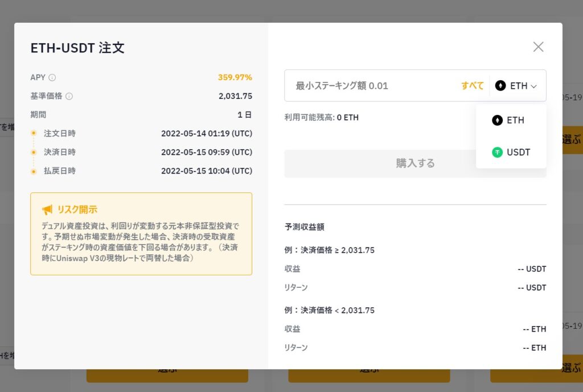Image resolution: width=583 pixels, height=392 pixels.
Task: Click the 例：決済価格 ≥ 2,031.75 line
Action: coord(330,250)
